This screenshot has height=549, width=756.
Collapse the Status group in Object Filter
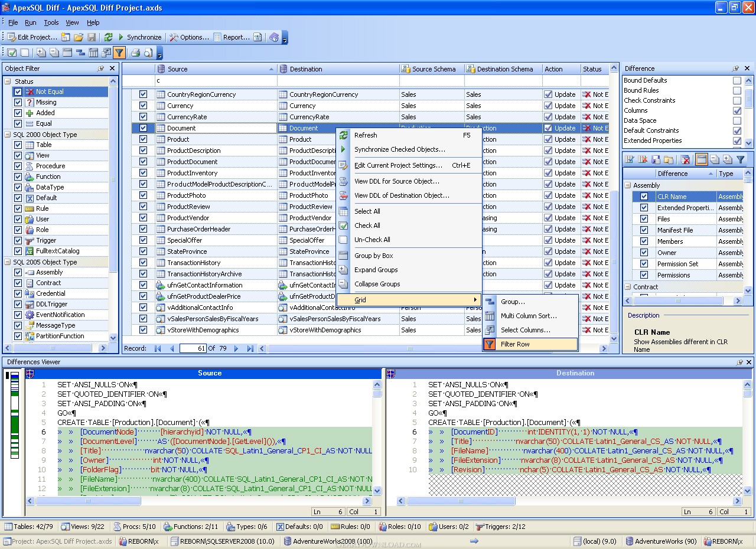click(x=8, y=81)
